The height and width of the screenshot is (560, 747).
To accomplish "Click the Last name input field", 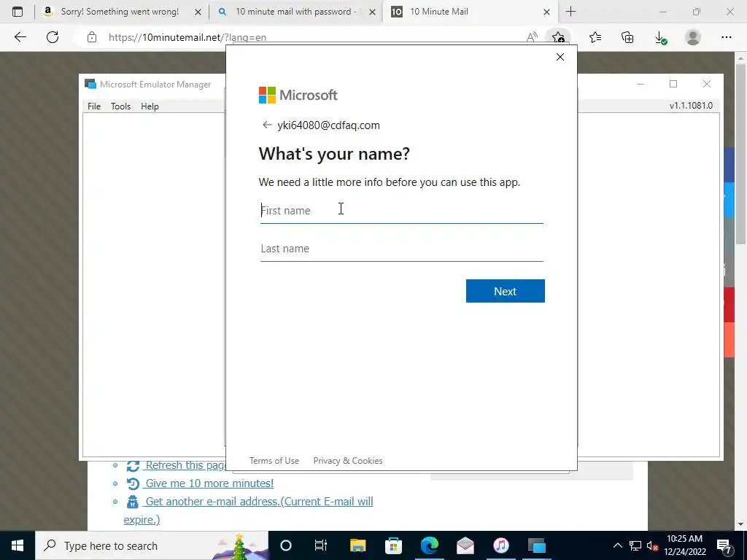I will coord(402,249).
